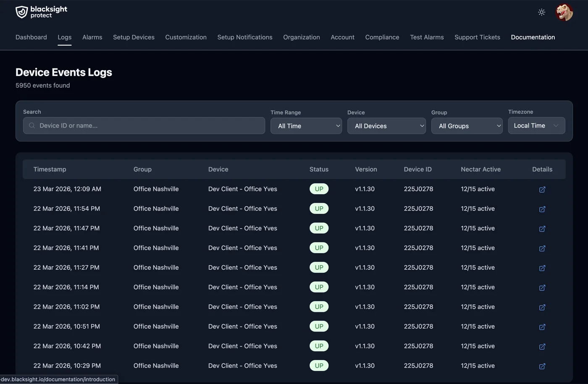Viewport: 588px width, 384px height.
Task: Open the All Groups dropdown
Action: point(467,126)
